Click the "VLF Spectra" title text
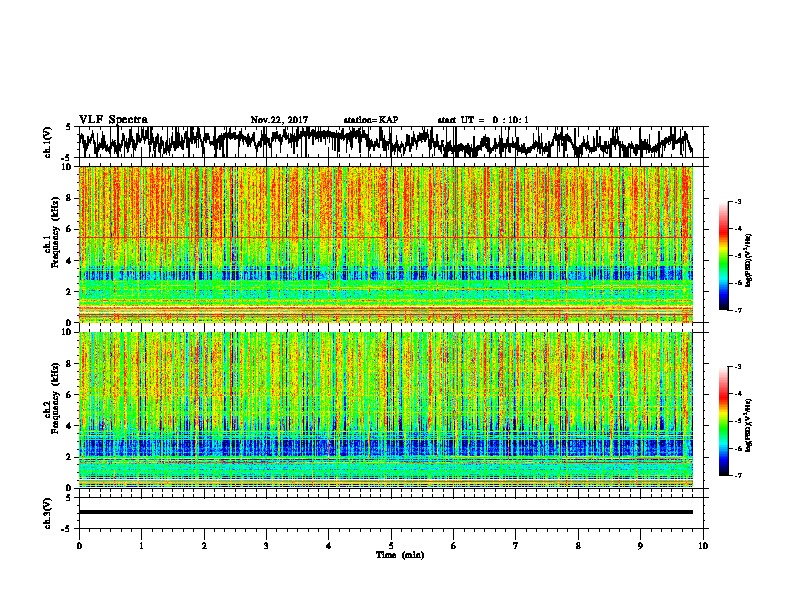 pos(113,119)
